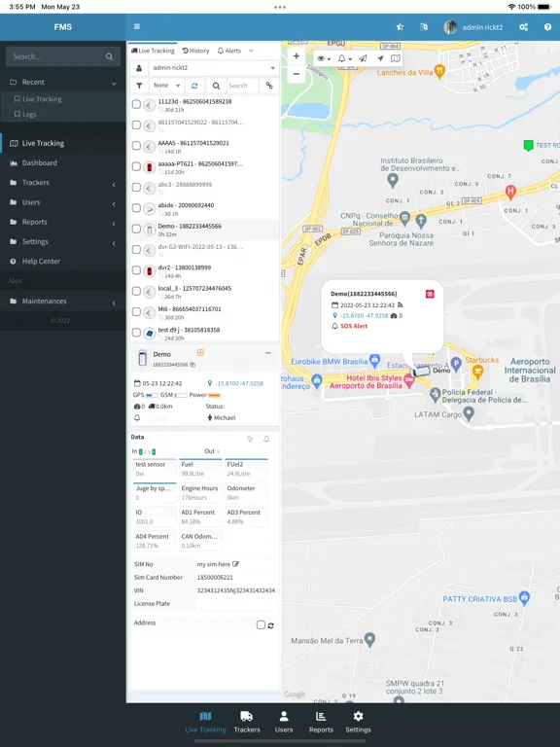
Task: Collapse the Demo detail panel
Action: (267, 353)
